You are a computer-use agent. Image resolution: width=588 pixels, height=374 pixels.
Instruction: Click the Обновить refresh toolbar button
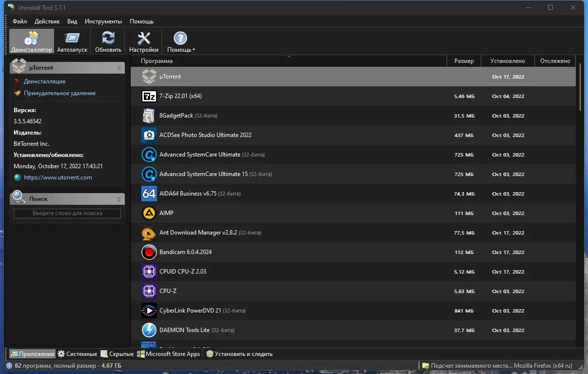point(108,41)
